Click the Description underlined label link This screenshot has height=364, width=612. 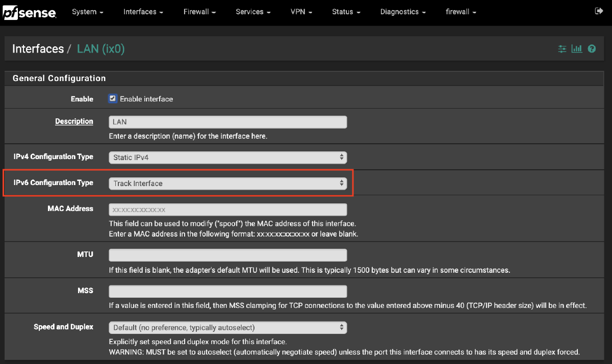click(x=74, y=121)
